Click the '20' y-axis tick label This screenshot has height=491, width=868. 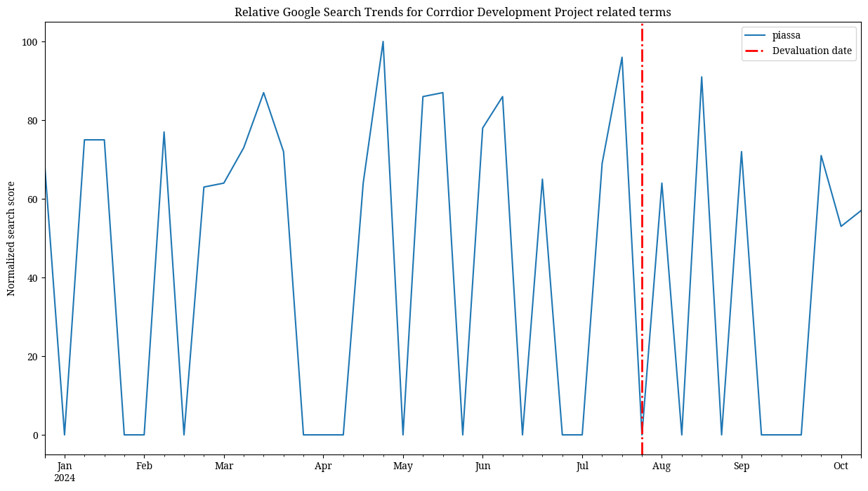coord(32,357)
